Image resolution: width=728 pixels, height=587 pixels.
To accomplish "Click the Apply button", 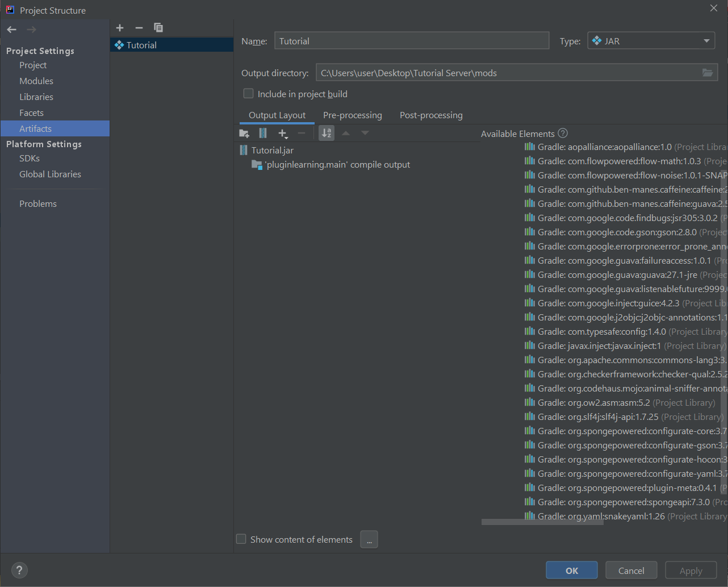I will point(691,570).
